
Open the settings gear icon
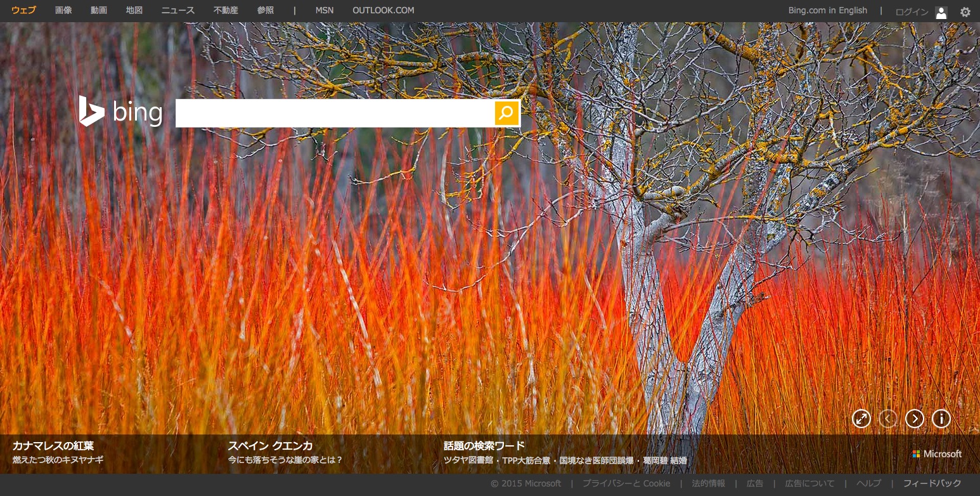[x=965, y=11]
